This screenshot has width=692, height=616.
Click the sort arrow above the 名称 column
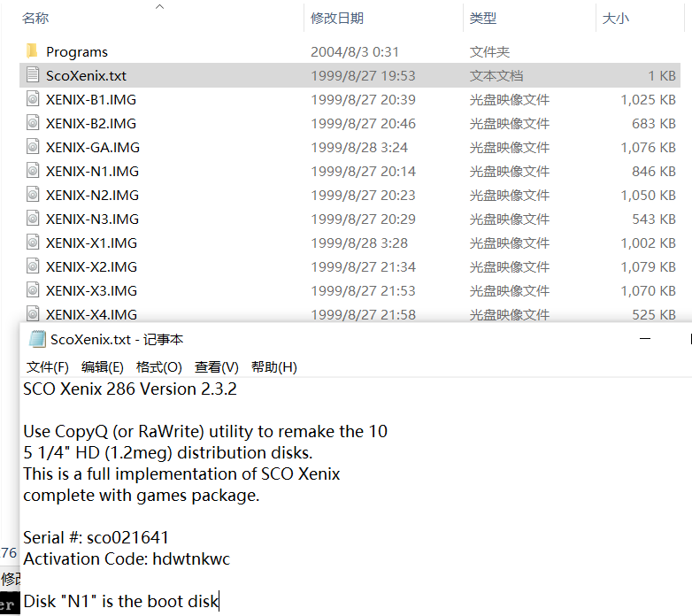(x=160, y=6)
